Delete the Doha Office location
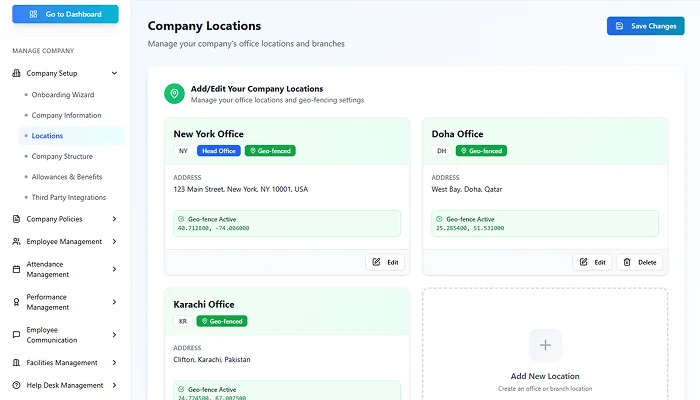 [640, 262]
